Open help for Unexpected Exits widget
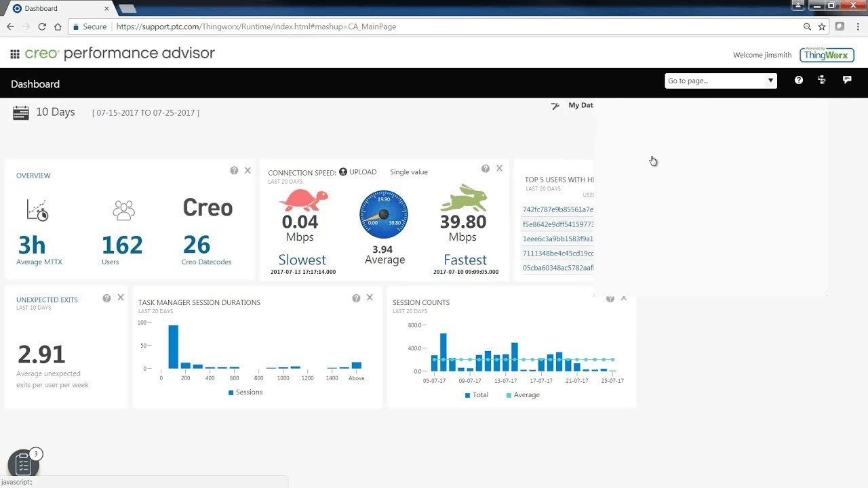The width and height of the screenshot is (868, 488). [x=106, y=298]
